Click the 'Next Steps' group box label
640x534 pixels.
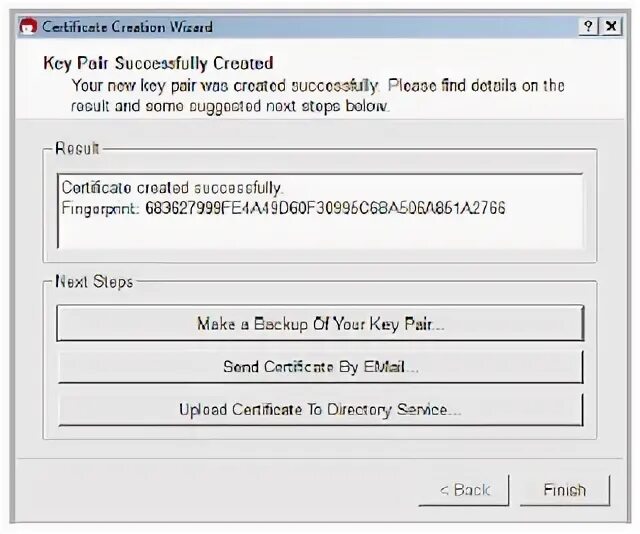pos(94,282)
